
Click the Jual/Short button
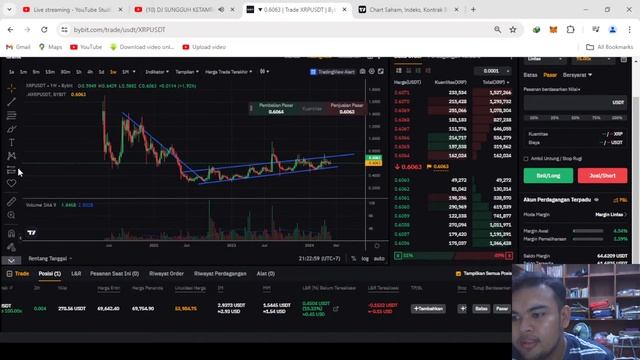pyautogui.click(x=602, y=176)
